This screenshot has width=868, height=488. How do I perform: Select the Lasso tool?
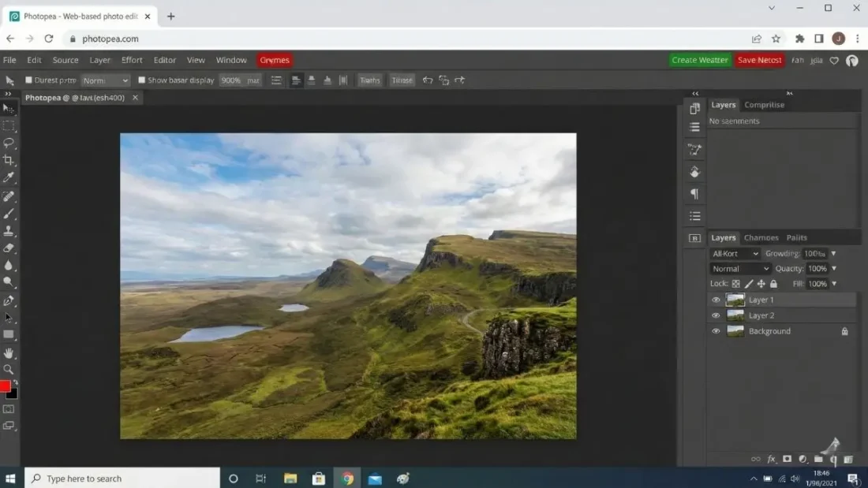[10, 143]
